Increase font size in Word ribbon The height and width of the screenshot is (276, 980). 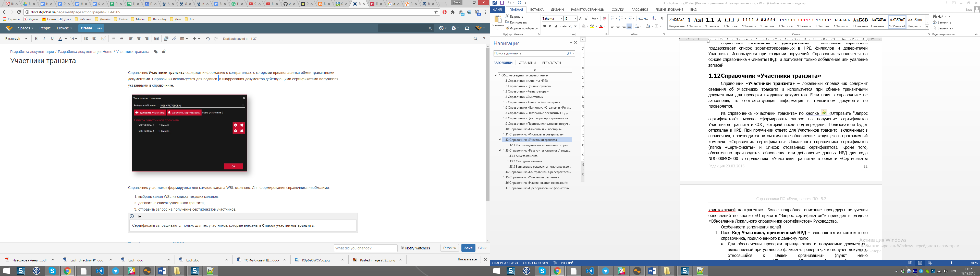point(581,18)
